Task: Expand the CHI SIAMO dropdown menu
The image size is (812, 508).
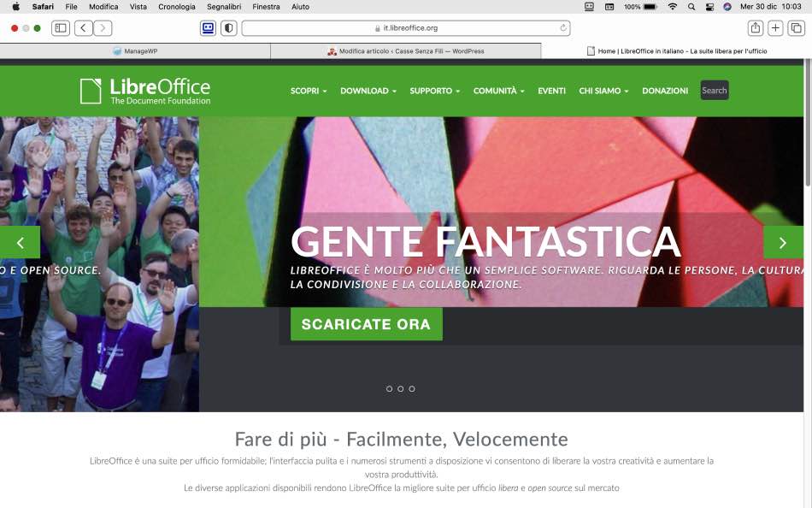Action: click(603, 91)
